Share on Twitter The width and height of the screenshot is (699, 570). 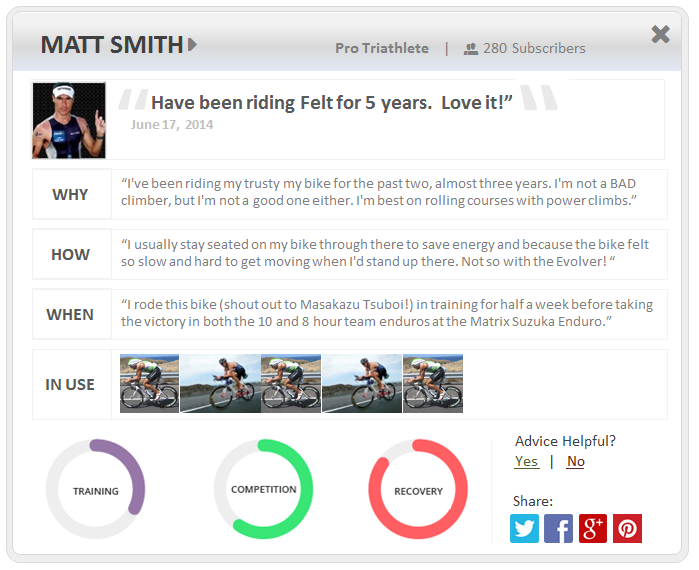[524, 529]
